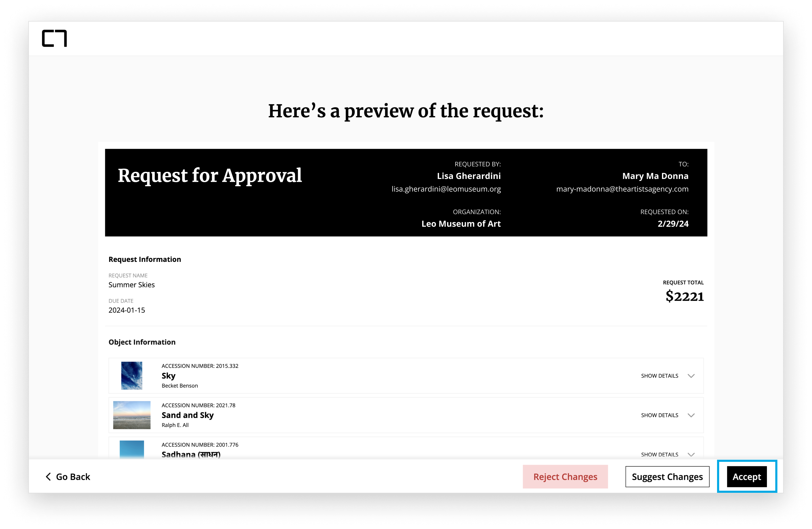The width and height of the screenshot is (812, 529).
Task: Return with the Go Back link
Action: point(68,477)
